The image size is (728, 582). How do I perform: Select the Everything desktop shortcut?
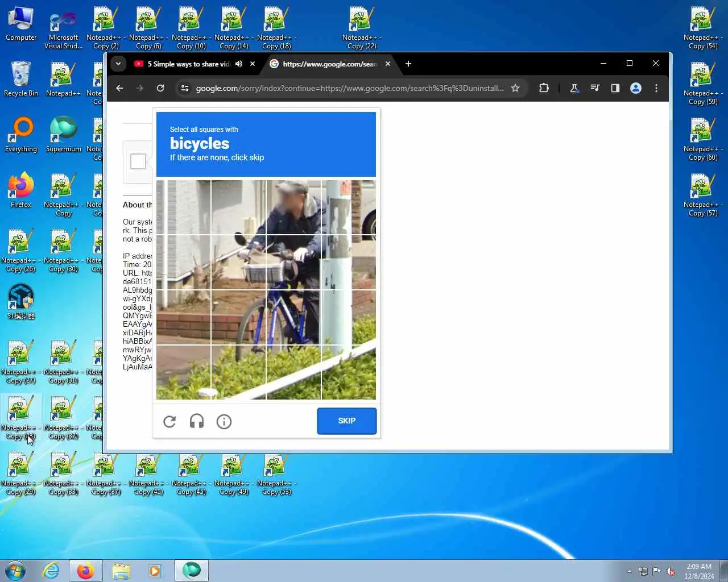coord(21,135)
